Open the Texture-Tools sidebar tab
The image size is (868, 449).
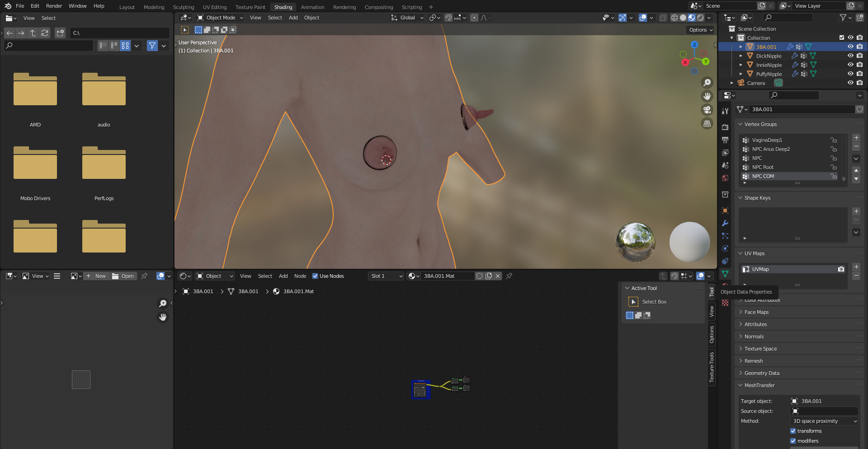coord(712,367)
